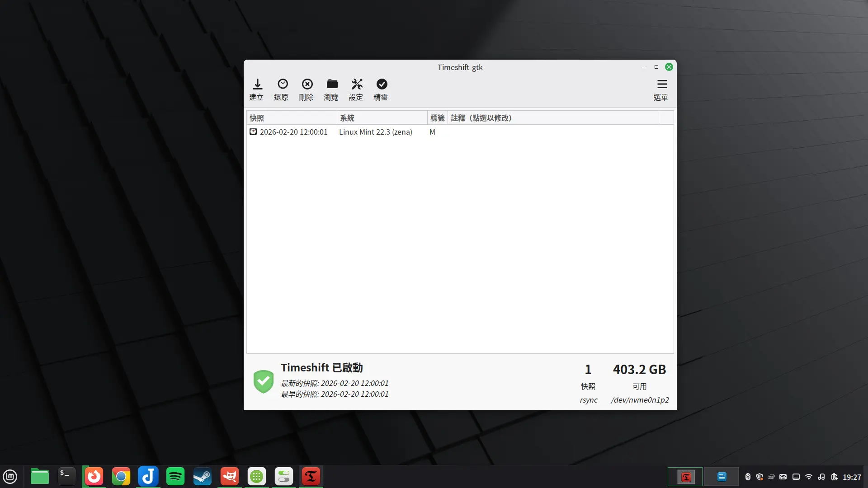Viewport: 868px width, 488px height.
Task: Click the clock icon beside the snapshot date
Action: point(254,132)
